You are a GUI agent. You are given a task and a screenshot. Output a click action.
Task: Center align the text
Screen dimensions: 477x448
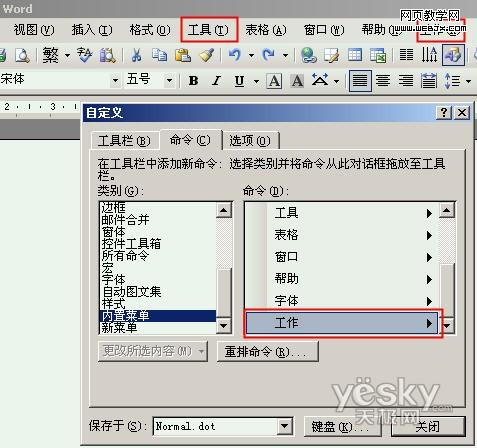[x=383, y=81]
